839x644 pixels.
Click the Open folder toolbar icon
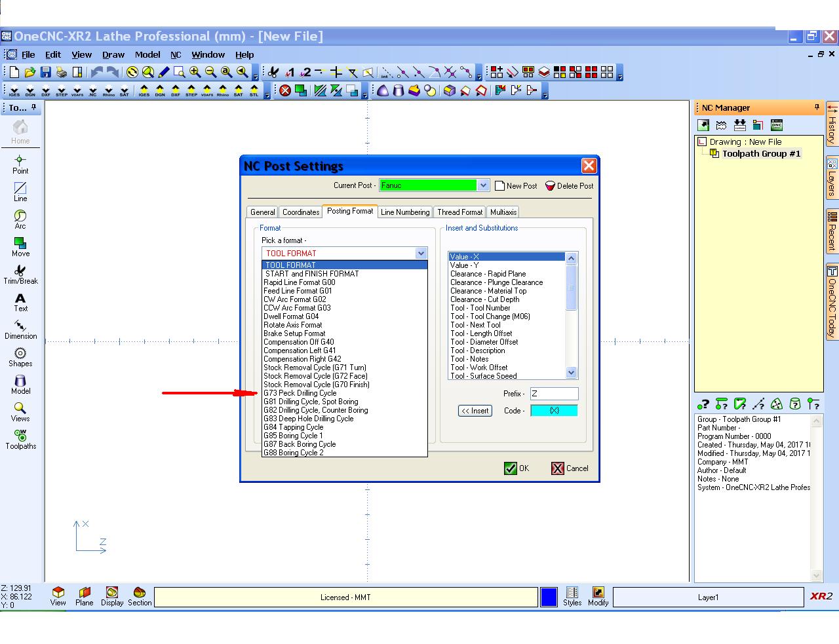[x=30, y=72]
